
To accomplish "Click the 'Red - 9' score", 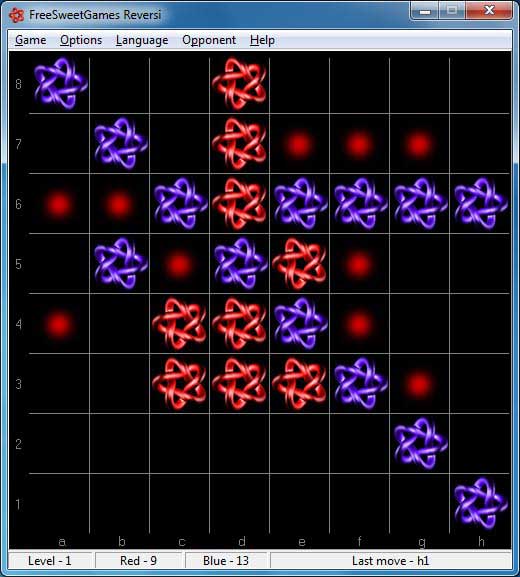I will click(138, 561).
